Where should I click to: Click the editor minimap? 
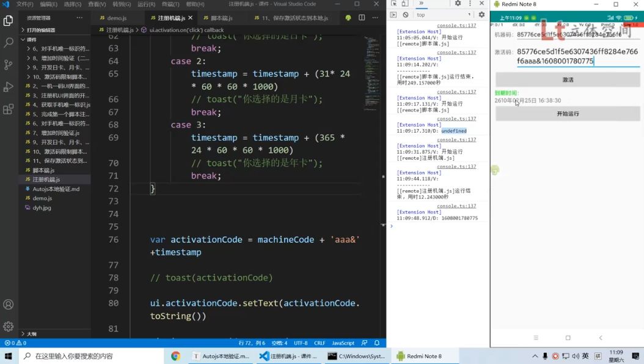coord(372,73)
